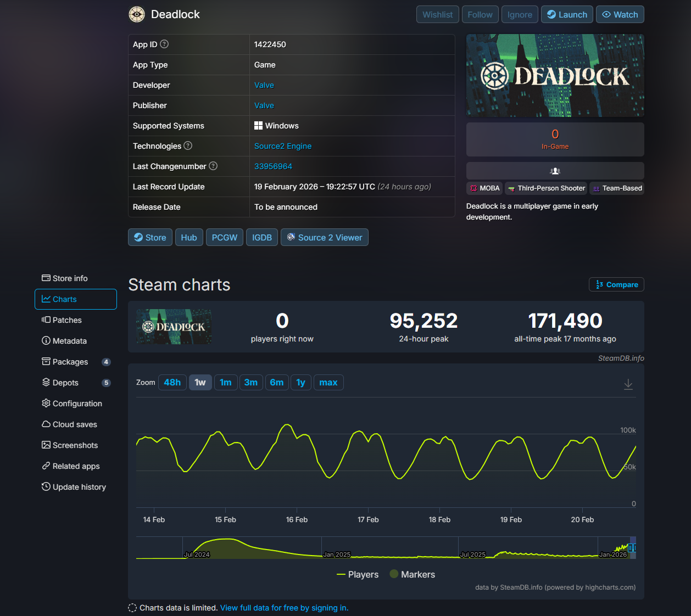Click the Related apps link icon
This screenshot has width=691, height=616.
46,466
